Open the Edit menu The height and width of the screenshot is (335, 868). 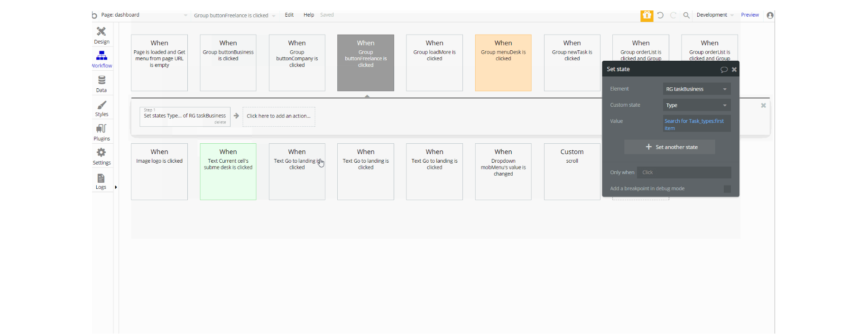289,15
